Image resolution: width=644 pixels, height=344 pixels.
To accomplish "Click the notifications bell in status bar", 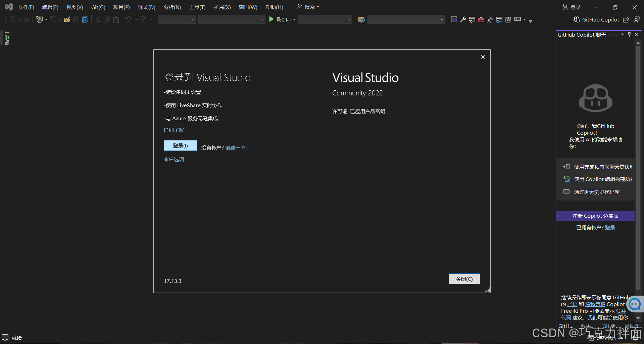I will click(635, 338).
